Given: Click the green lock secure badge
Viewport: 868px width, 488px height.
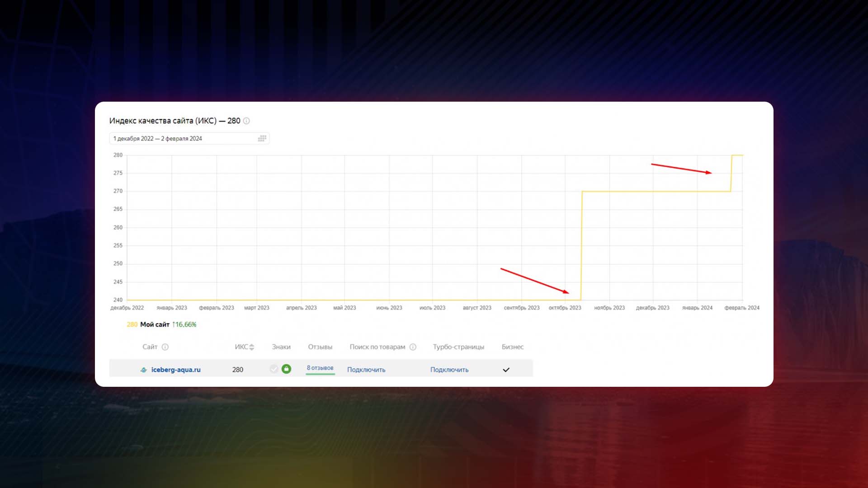Looking at the screenshot, I should click(x=286, y=369).
